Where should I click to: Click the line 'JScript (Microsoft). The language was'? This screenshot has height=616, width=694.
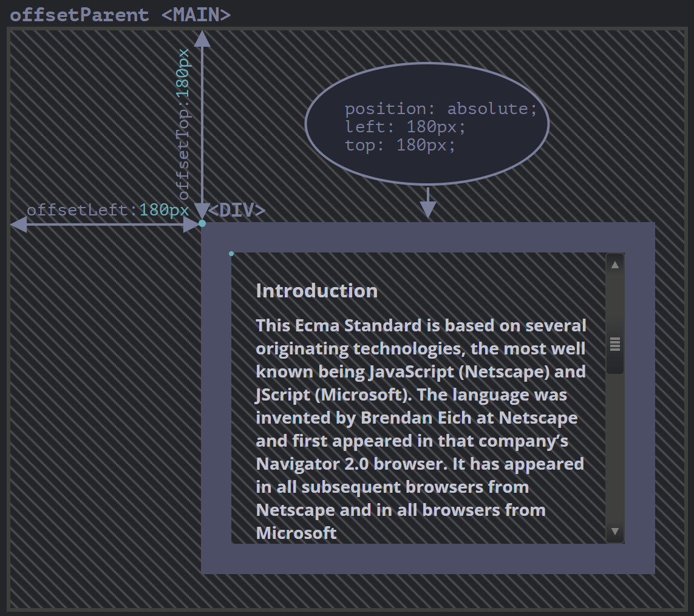tap(411, 394)
